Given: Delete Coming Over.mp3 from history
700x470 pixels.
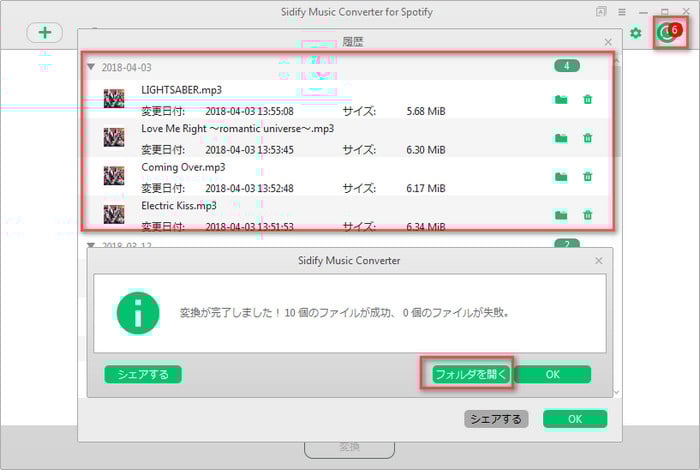Looking at the screenshot, I should pos(588,177).
